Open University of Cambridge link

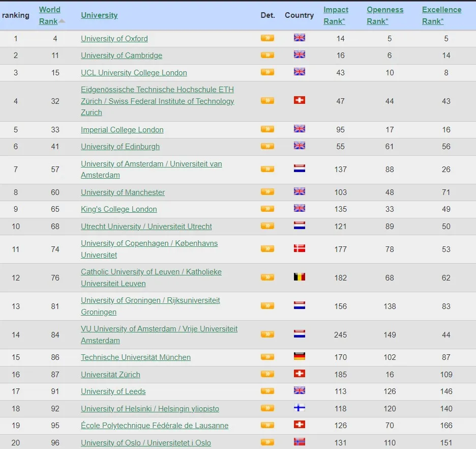(x=122, y=55)
